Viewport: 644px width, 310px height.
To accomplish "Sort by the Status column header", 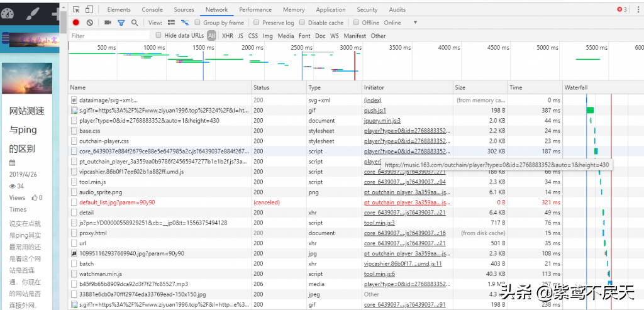I will coord(279,87).
